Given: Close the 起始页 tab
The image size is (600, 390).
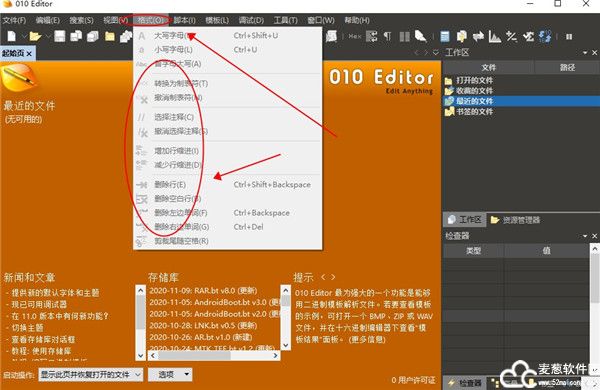Looking at the screenshot, I should pos(29,54).
